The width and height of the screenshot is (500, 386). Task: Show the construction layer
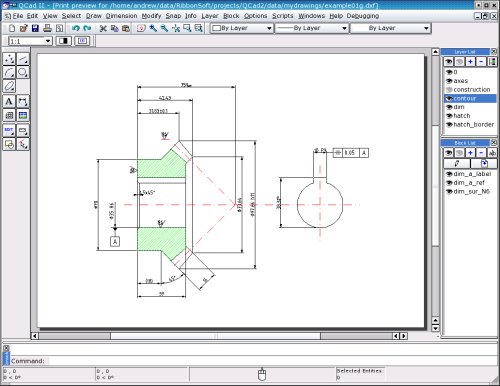pos(449,90)
